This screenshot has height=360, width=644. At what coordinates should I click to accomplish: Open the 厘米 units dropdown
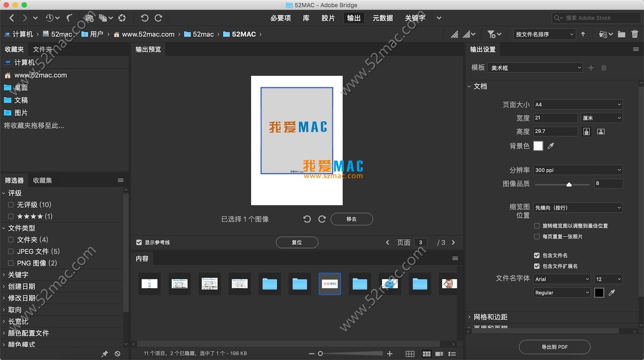click(x=601, y=118)
